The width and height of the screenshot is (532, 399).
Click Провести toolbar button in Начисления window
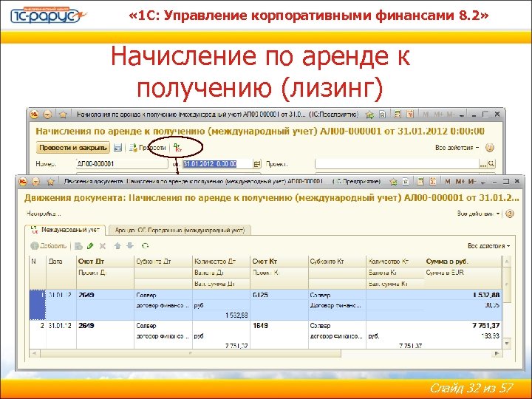point(148,148)
